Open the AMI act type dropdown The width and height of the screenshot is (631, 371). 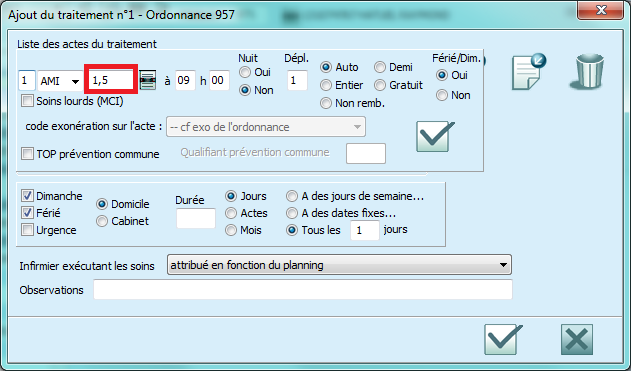click(60, 81)
